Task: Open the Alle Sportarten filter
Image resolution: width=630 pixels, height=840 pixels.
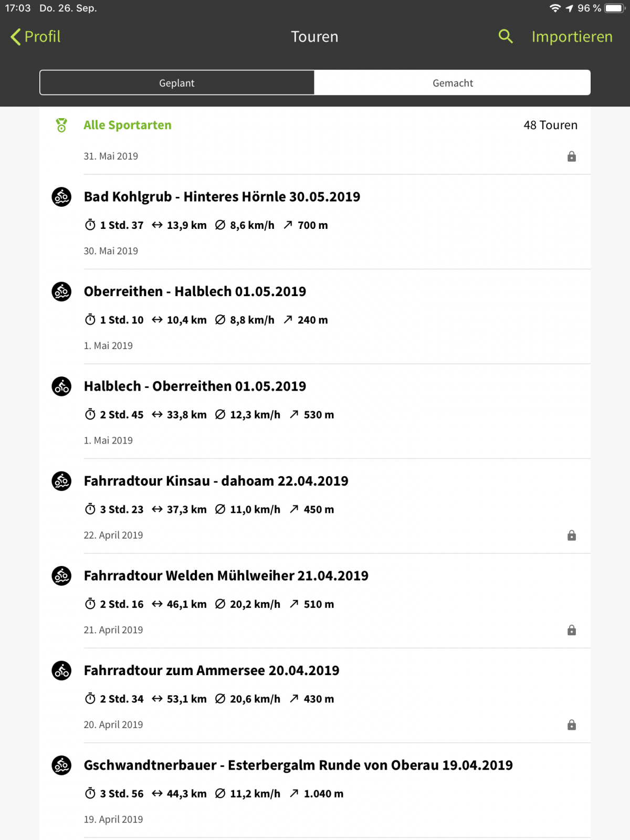Action: click(x=128, y=125)
